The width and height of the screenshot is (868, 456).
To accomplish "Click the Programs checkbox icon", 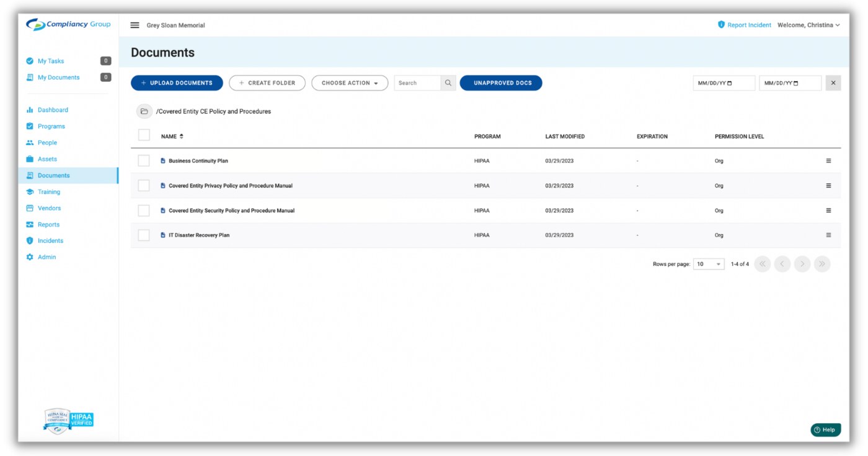I will [x=30, y=126].
